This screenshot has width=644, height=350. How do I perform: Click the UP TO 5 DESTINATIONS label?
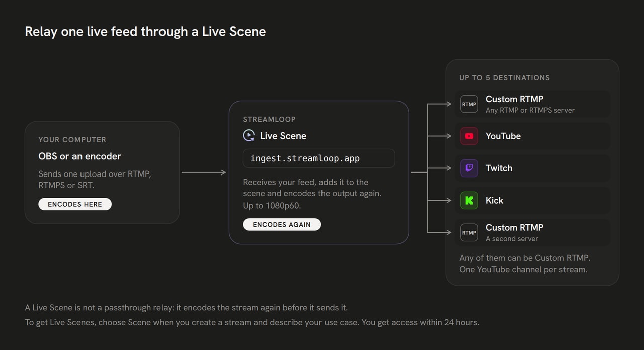pyautogui.click(x=505, y=78)
